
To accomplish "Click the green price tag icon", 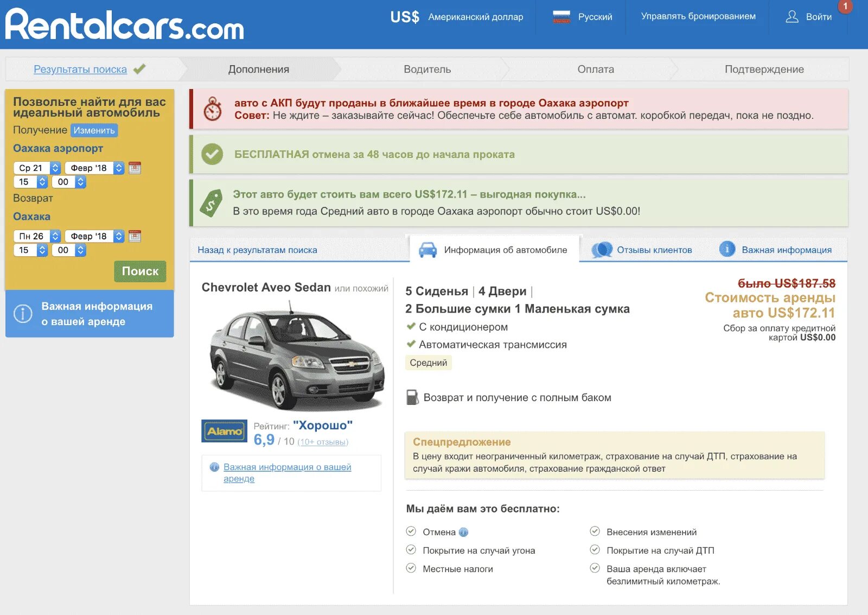I will click(x=212, y=203).
